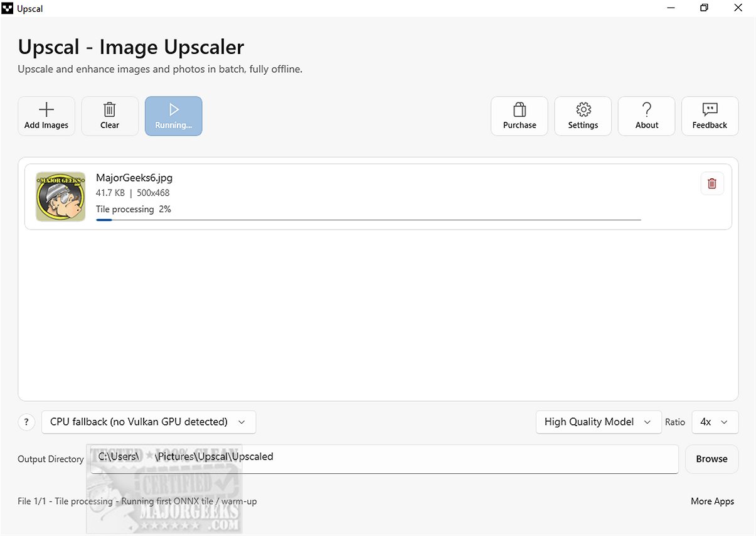This screenshot has width=756, height=536.
Task: Click the 41.7 KB | 500x468 info text
Action: click(133, 193)
